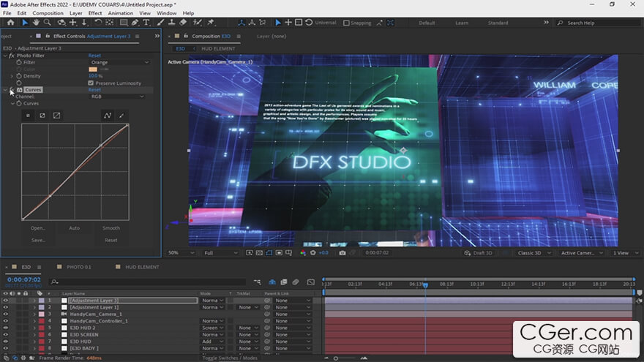Select the Rectangle shape tool
The image size is (644, 362).
coord(123,23)
